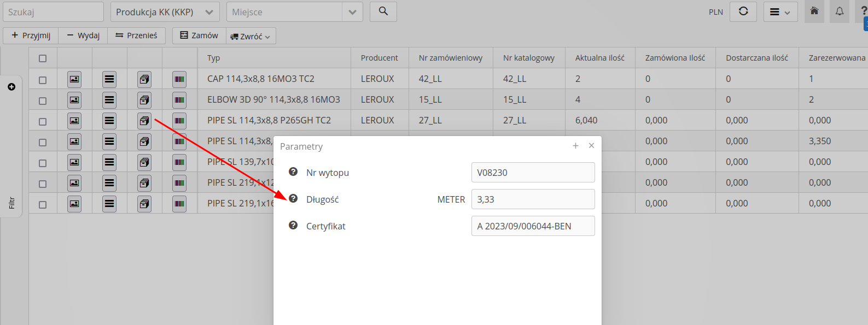The height and width of the screenshot is (325, 868).
Task: Open image icon for CAP 114,3x8,8 row
Action: pos(74,79)
